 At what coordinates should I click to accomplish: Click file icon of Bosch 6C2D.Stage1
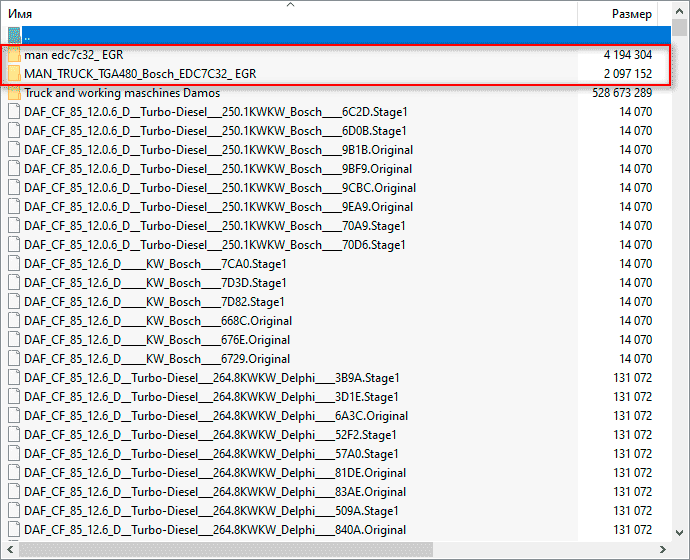(x=14, y=112)
